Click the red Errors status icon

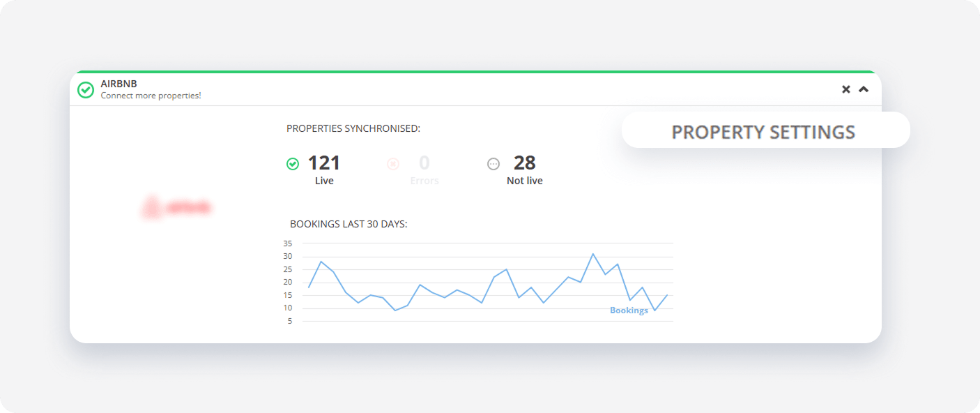[393, 164]
